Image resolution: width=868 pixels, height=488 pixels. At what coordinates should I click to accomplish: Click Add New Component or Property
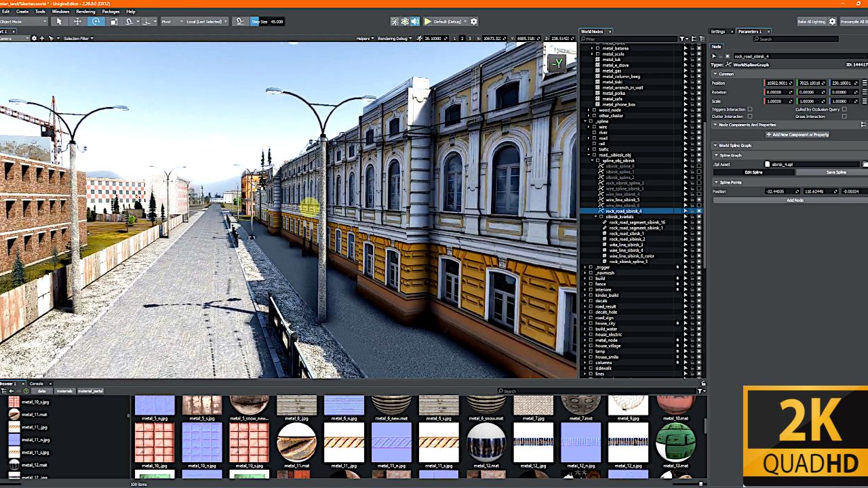point(797,134)
